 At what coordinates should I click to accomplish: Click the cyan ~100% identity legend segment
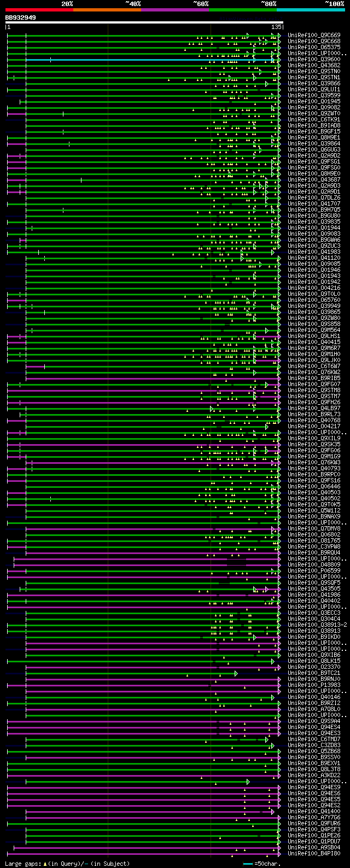click(310, 10)
